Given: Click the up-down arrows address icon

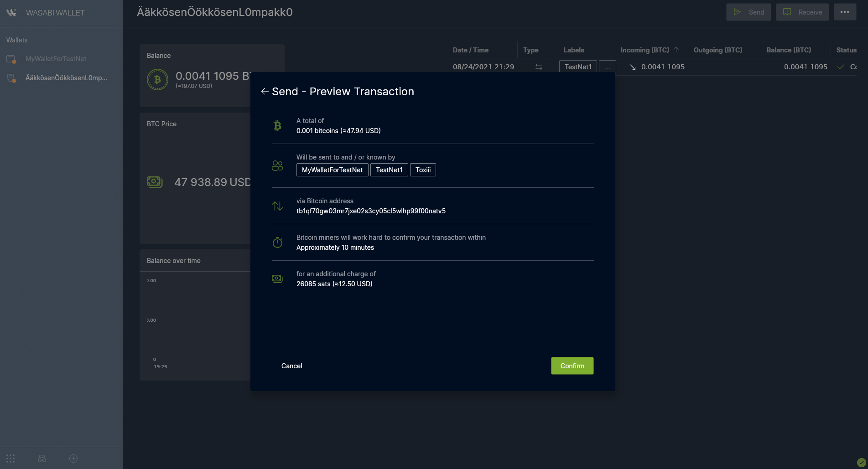Looking at the screenshot, I should point(277,206).
